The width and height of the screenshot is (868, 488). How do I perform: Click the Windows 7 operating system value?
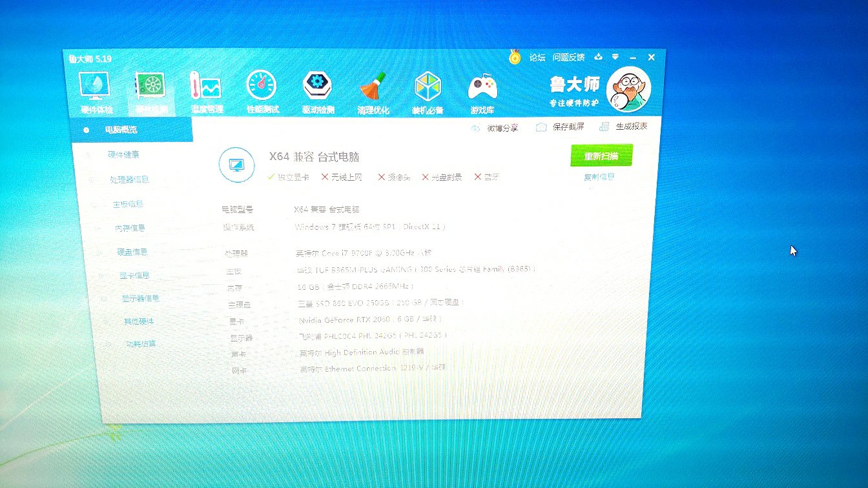tap(370, 227)
